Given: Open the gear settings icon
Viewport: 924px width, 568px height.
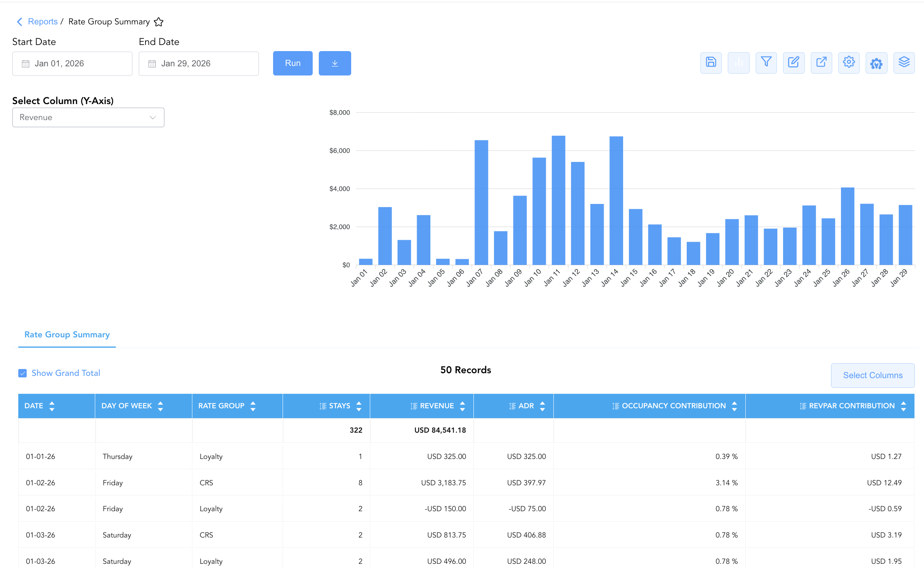Looking at the screenshot, I should click(849, 63).
